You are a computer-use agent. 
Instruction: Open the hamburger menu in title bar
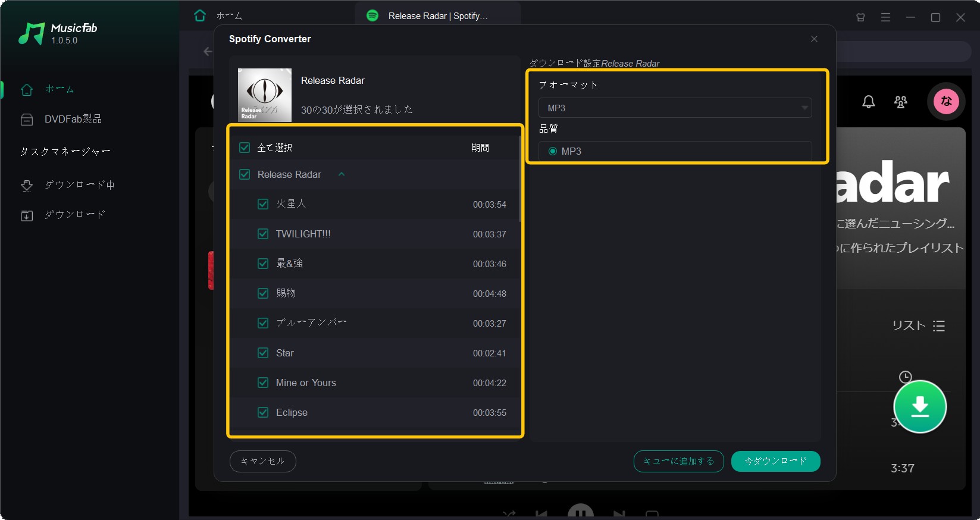tap(885, 17)
